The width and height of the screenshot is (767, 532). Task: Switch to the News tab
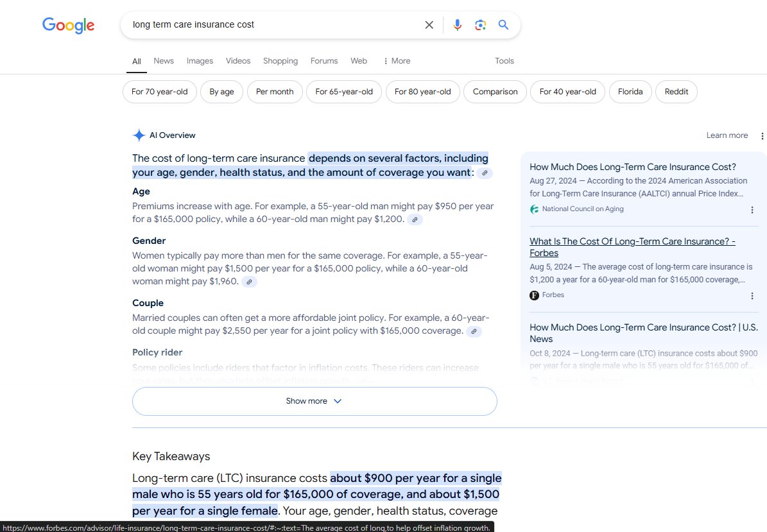164,60
